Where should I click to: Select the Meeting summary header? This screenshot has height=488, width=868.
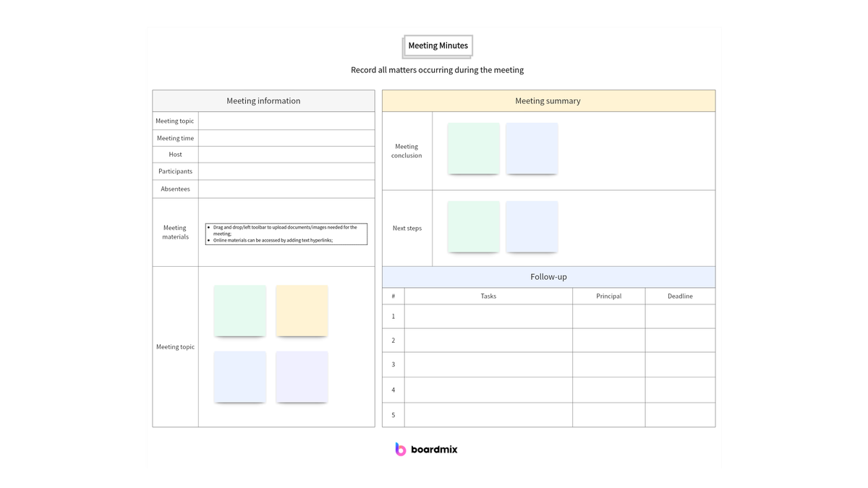[548, 100]
